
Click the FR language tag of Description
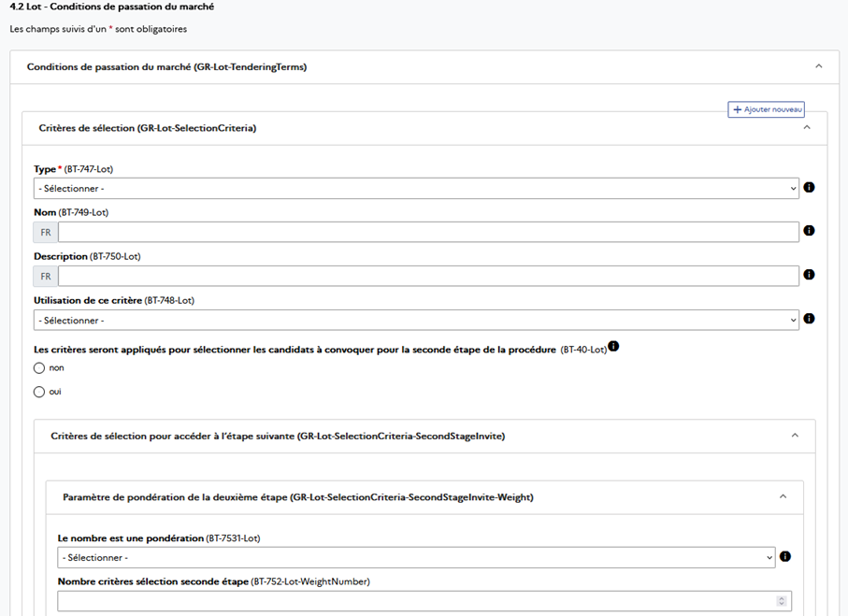point(46,276)
